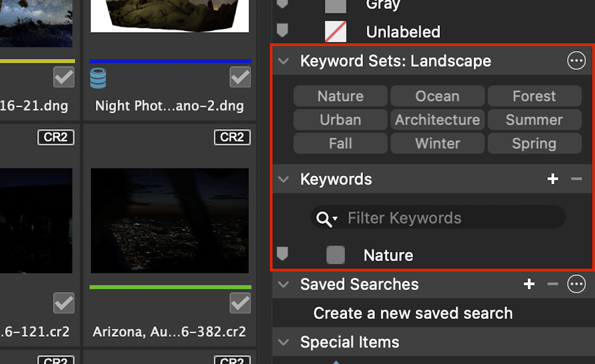595x364 pixels.
Task: Open the keyword filter magnifier options
Action: (326, 218)
